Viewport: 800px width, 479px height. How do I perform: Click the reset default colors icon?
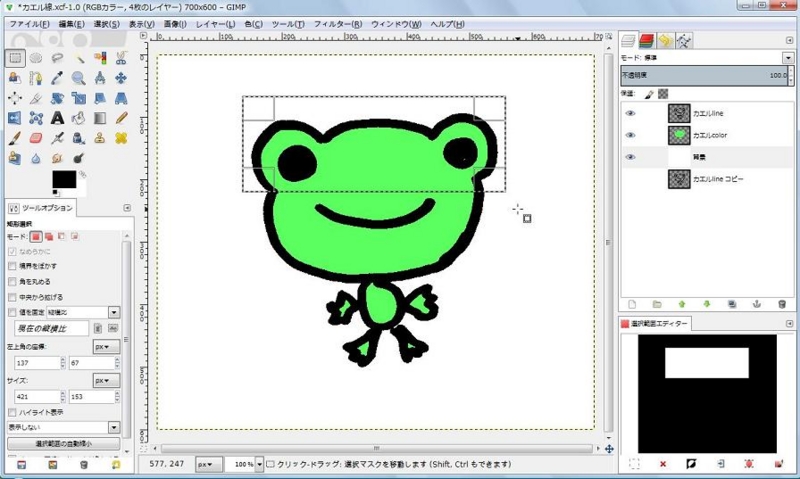(56, 193)
